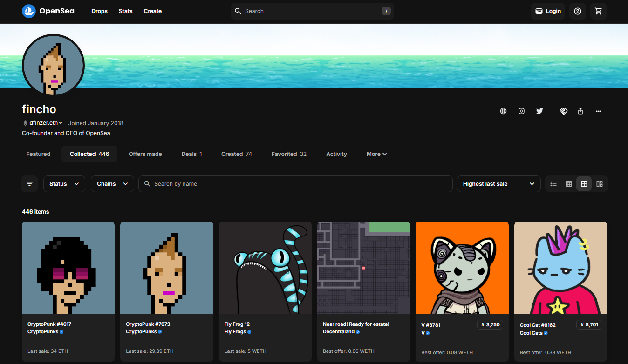Viewport: 628px width, 364px height.
Task: Click verified badge next to Cool Cats
Action: pos(546,333)
